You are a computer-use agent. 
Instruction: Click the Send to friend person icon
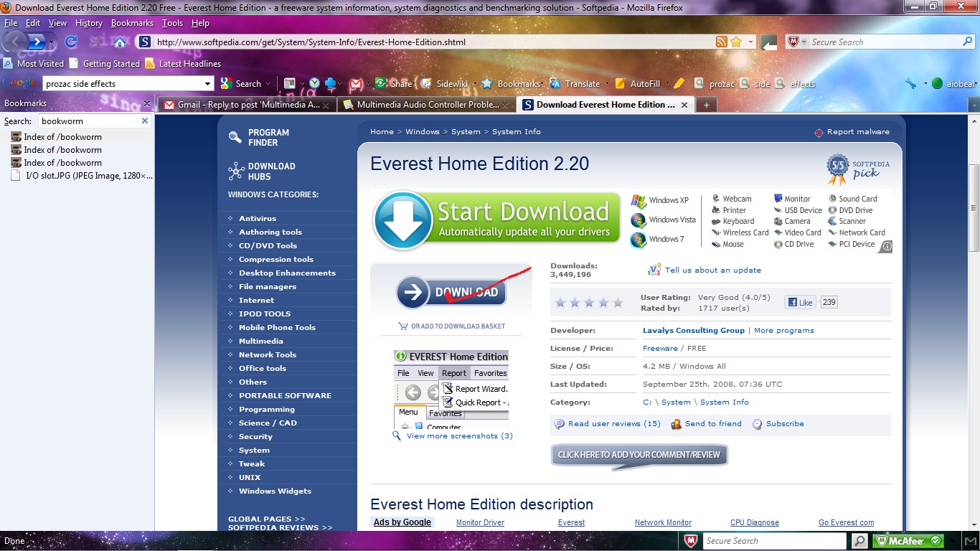676,424
